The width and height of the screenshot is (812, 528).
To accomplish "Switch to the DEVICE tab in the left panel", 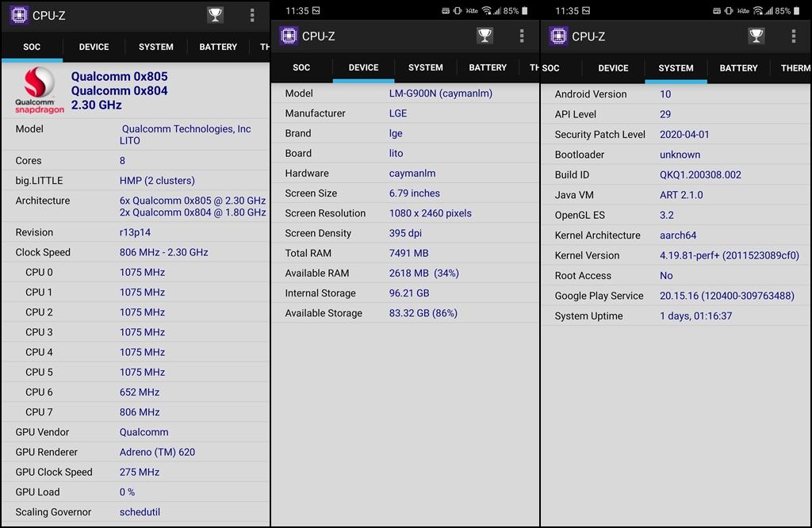I will pyautogui.click(x=94, y=47).
